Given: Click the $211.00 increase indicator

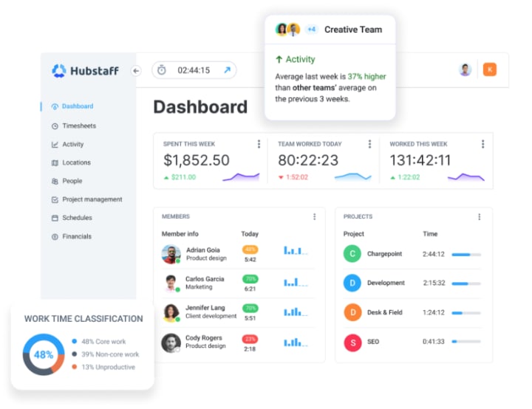Looking at the screenshot, I should [180, 177].
